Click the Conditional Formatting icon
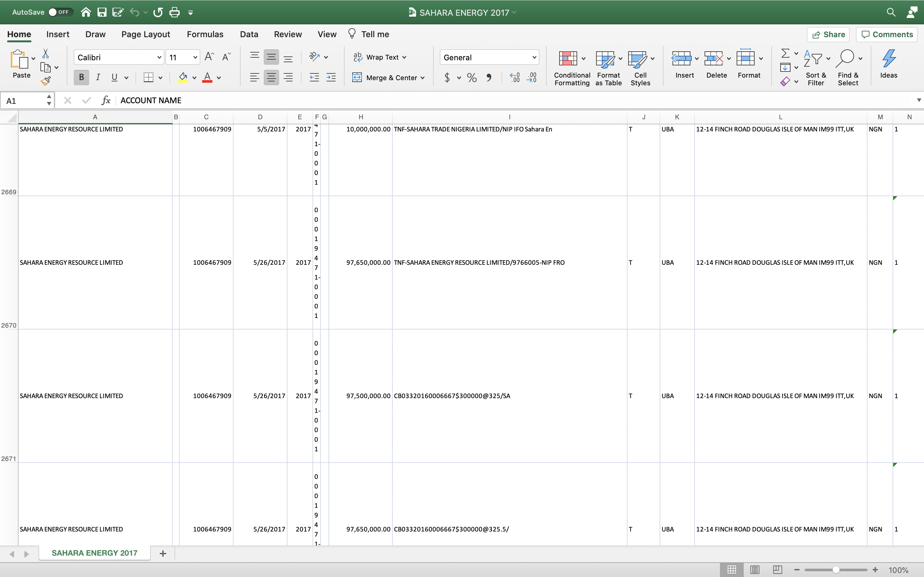Screen dimensions: 924x577 [x=568, y=59]
